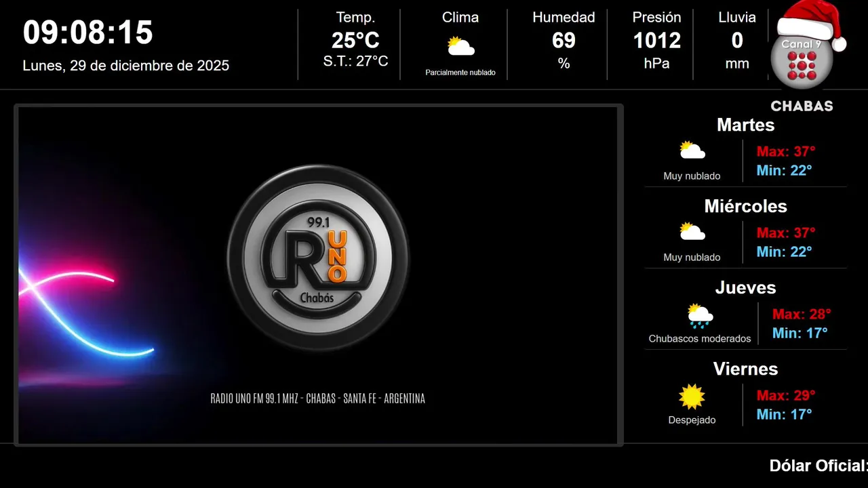Click the pressure value 1012

click(x=656, y=41)
